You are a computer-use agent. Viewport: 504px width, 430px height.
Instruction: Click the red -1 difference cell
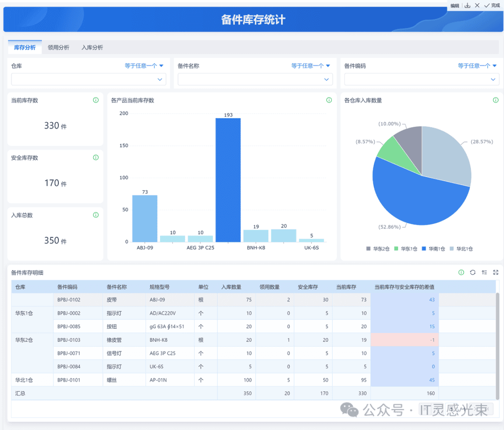pyautogui.click(x=405, y=340)
